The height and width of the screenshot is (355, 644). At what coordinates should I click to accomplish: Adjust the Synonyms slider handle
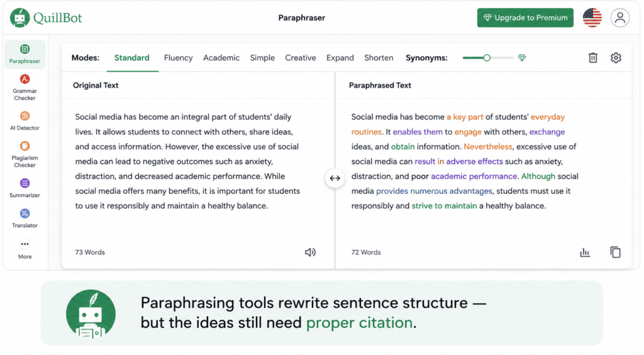pyautogui.click(x=487, y=57)
